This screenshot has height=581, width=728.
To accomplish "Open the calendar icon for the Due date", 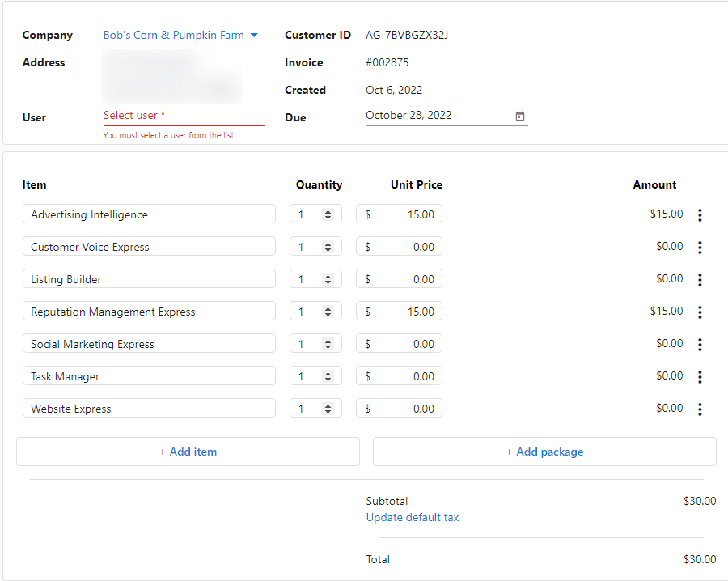I will click(x=519, y=117).
